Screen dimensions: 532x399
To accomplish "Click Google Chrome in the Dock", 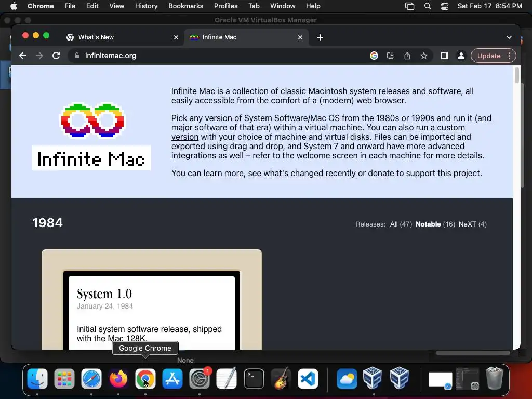I will (145, 379).
